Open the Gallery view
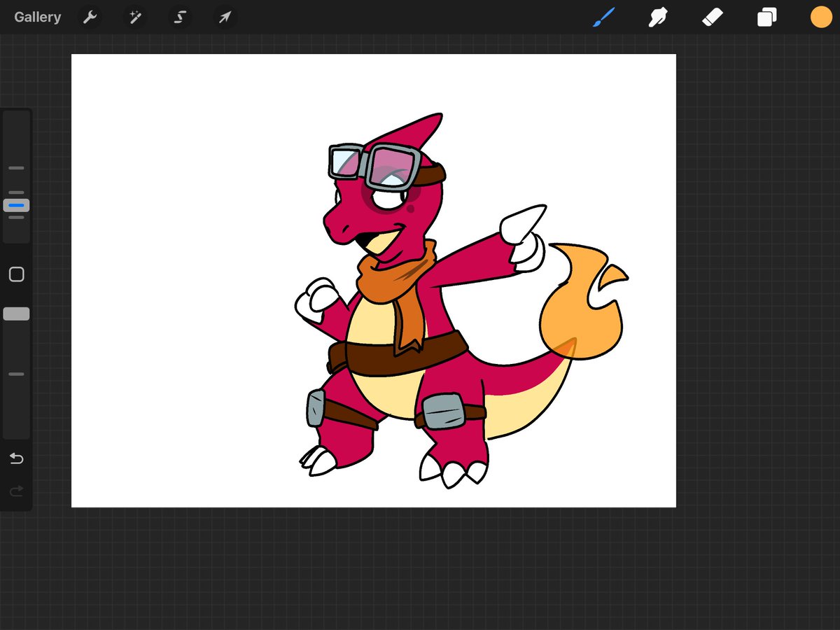840x630 pixels. tap(38, 17)
